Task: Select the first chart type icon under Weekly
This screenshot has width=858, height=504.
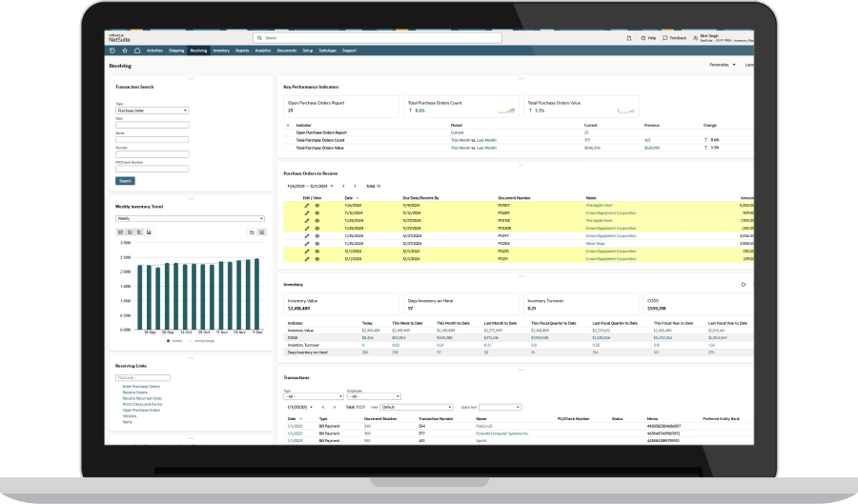Action: click(119, 232)
